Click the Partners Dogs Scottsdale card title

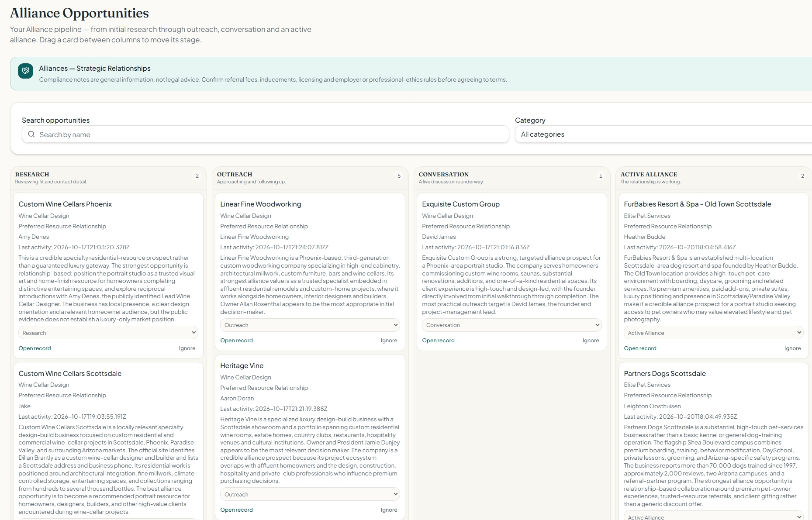pos(665,373)
